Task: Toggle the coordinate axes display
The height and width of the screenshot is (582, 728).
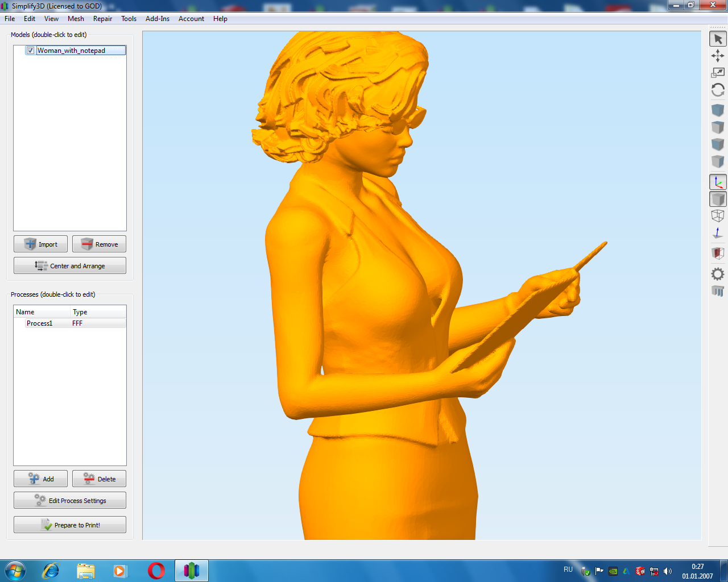Action: (718, 182)
